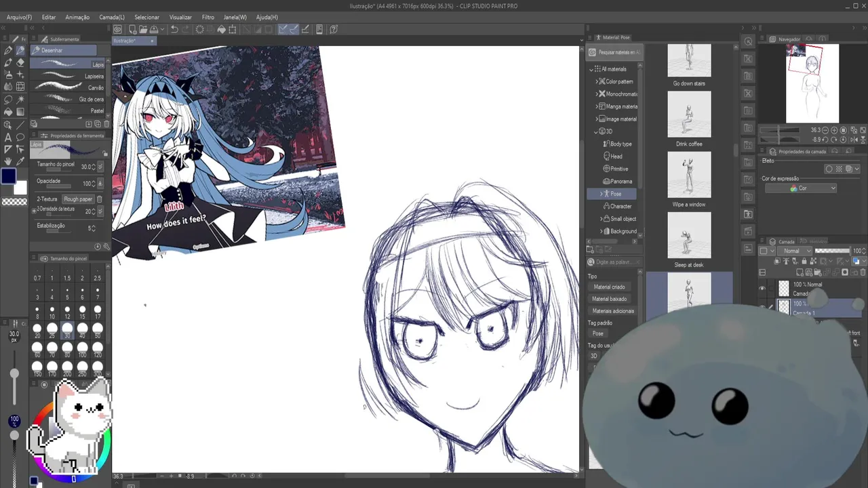Select the Eyedropper tool

[20, 161]
